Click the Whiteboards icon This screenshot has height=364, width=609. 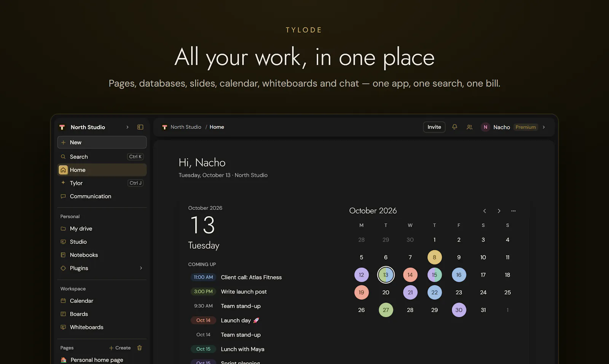coord(63,327)
